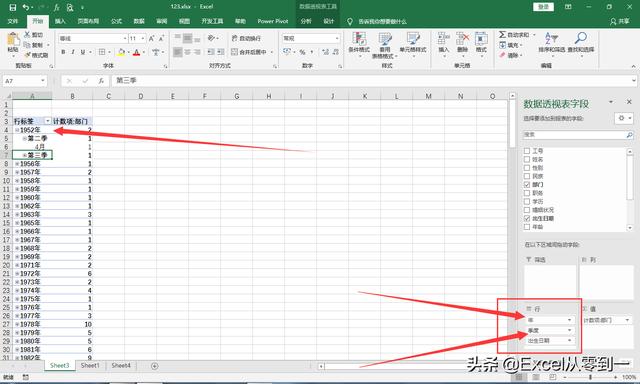Screen dimensions: 640x384
Task: Click the Insert cells icon
Action: click(x=443, y=39)
